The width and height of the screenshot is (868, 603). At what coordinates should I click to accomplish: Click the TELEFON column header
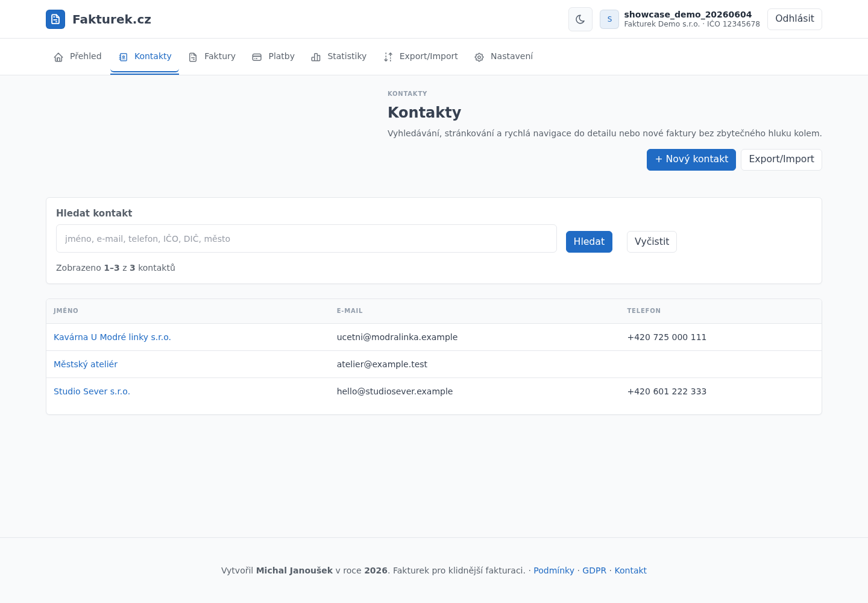[x=644, y=311]
